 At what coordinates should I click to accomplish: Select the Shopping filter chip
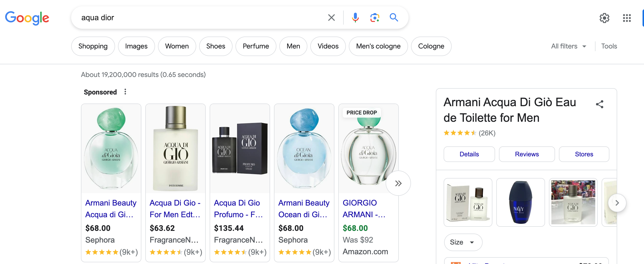click(x=93, y=46)
